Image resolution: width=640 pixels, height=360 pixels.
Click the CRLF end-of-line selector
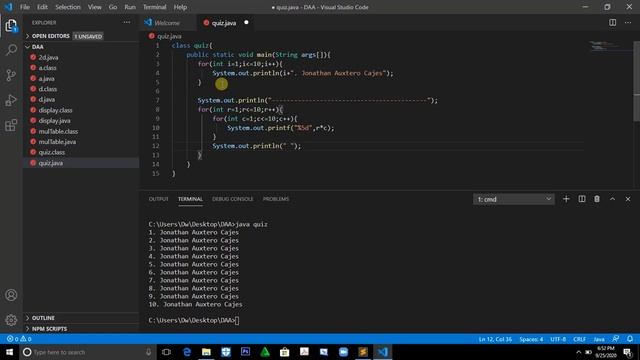[579, 339]
